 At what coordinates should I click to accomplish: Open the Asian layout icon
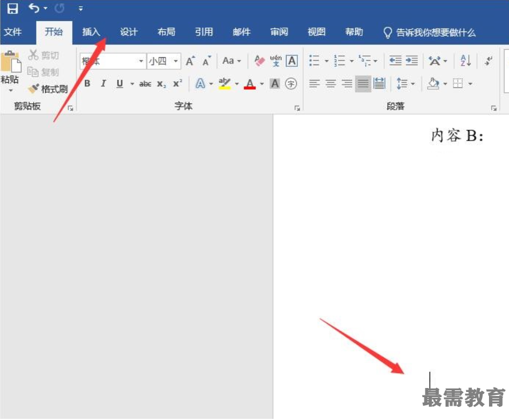(435, 61)
